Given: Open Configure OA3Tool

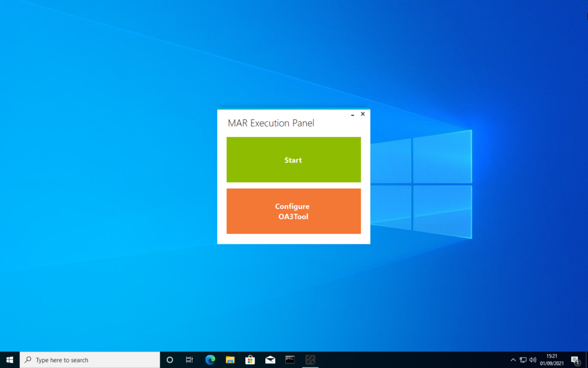Looking at the screenshot, I should tap(293, 211).
